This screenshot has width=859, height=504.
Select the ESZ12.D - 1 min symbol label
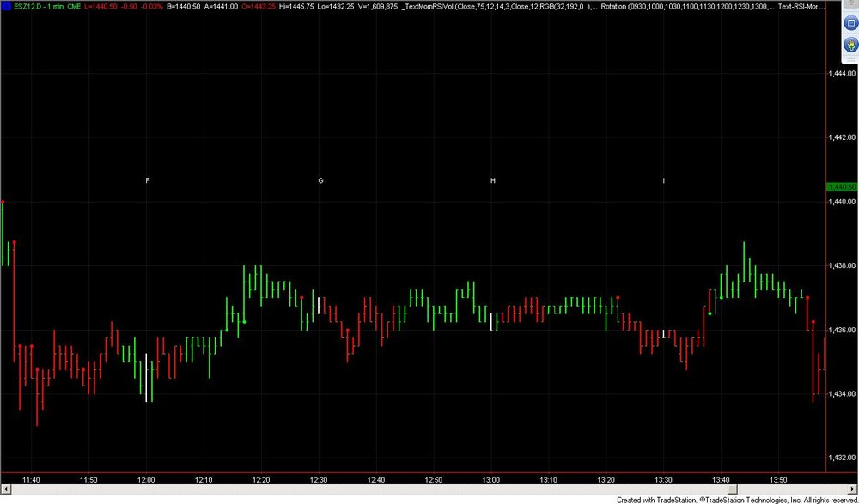[x=40, y=6]
